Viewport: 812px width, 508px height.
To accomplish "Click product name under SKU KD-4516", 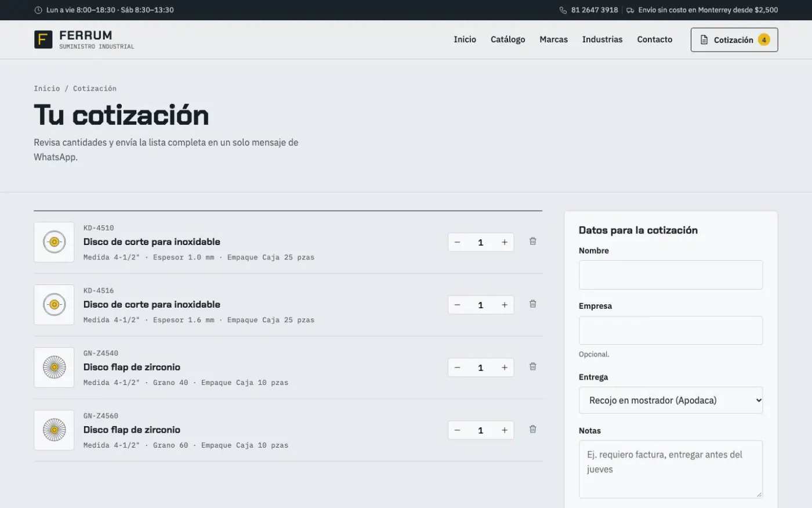I will pos(152,304).
